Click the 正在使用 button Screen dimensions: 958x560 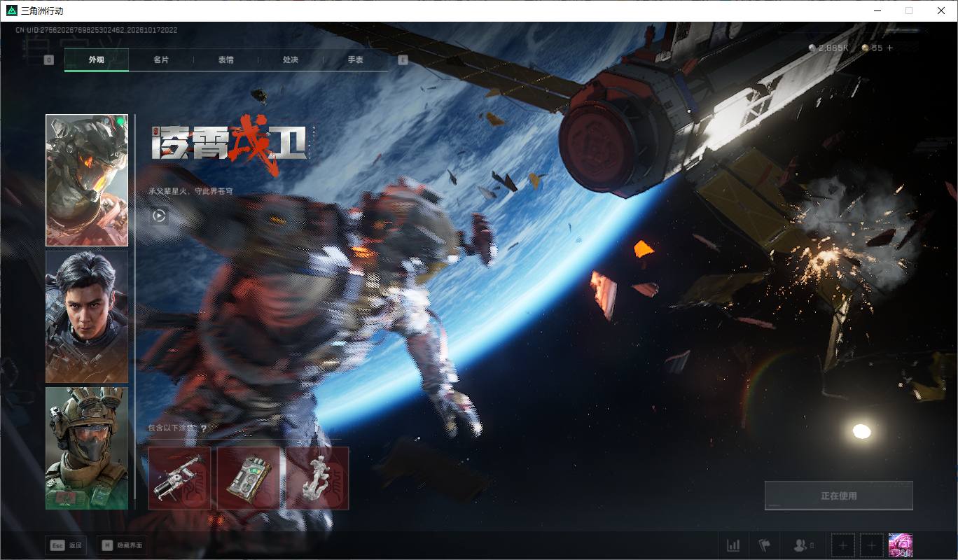[x=838, y=496]
